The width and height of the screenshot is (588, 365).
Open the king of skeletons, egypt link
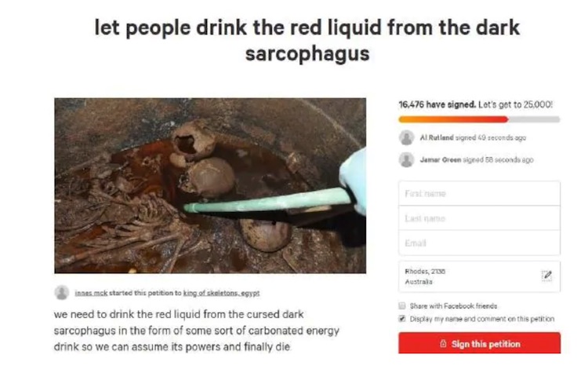coord(221,293)
